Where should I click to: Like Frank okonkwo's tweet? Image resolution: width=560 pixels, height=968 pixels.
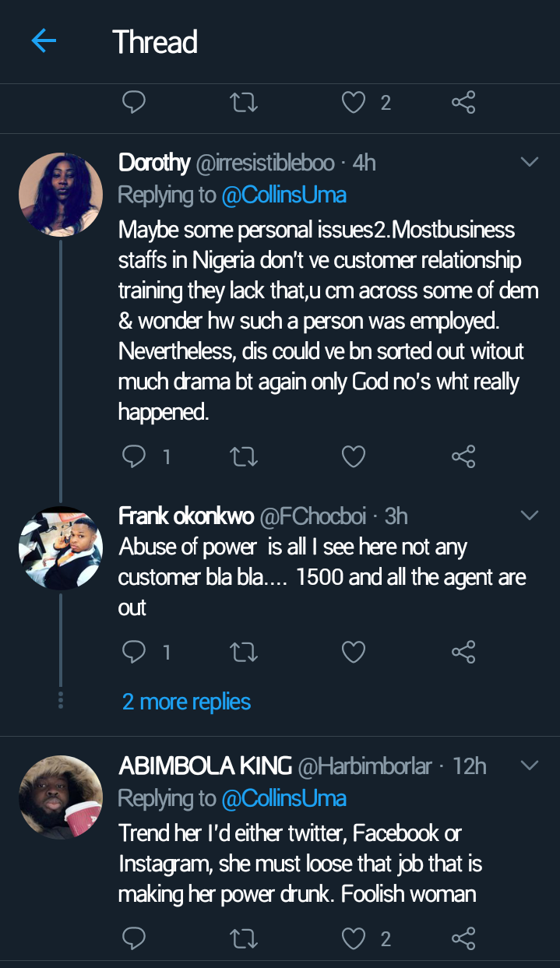[354, 652]
